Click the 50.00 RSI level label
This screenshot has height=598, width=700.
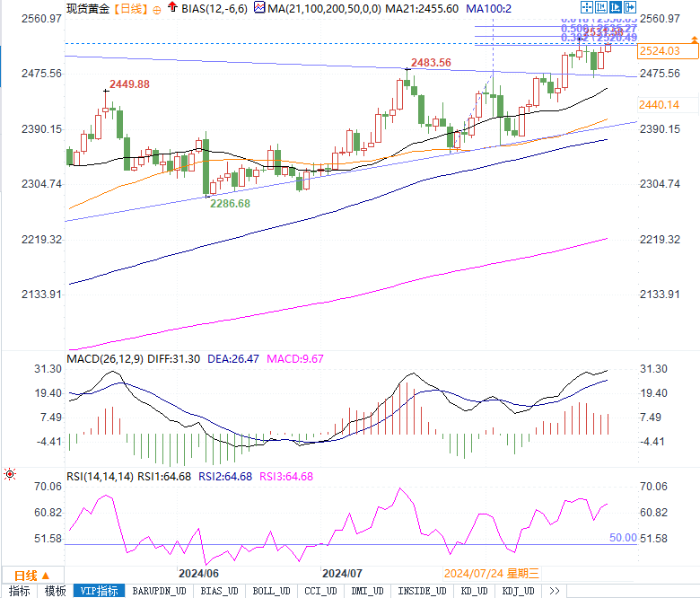[x=623, y=538]
